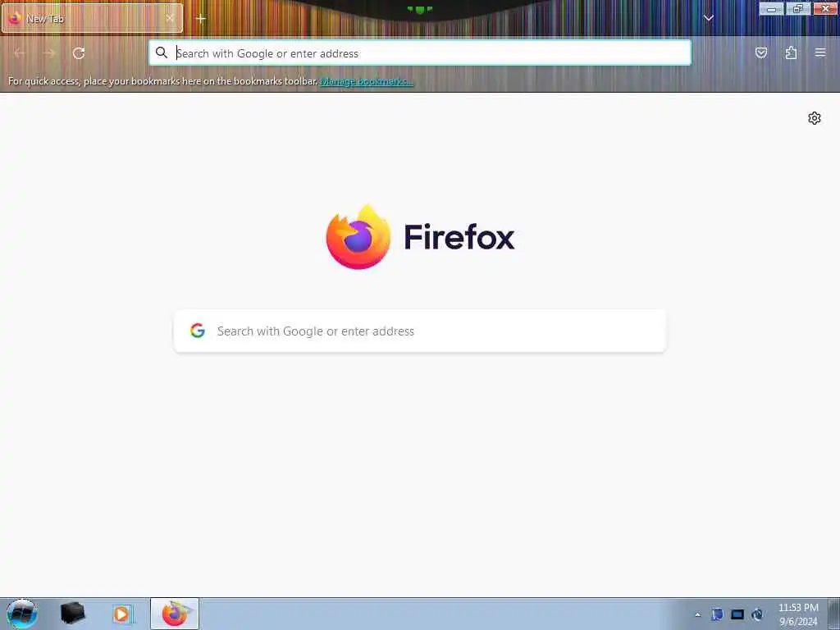Focus the address bar field
The height and width of the screenshot is (630, 840).
coord(420,53)
